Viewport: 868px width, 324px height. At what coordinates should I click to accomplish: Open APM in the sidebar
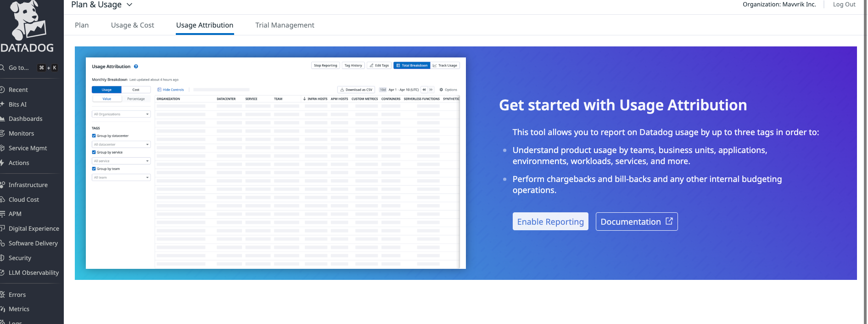(15, 214)
